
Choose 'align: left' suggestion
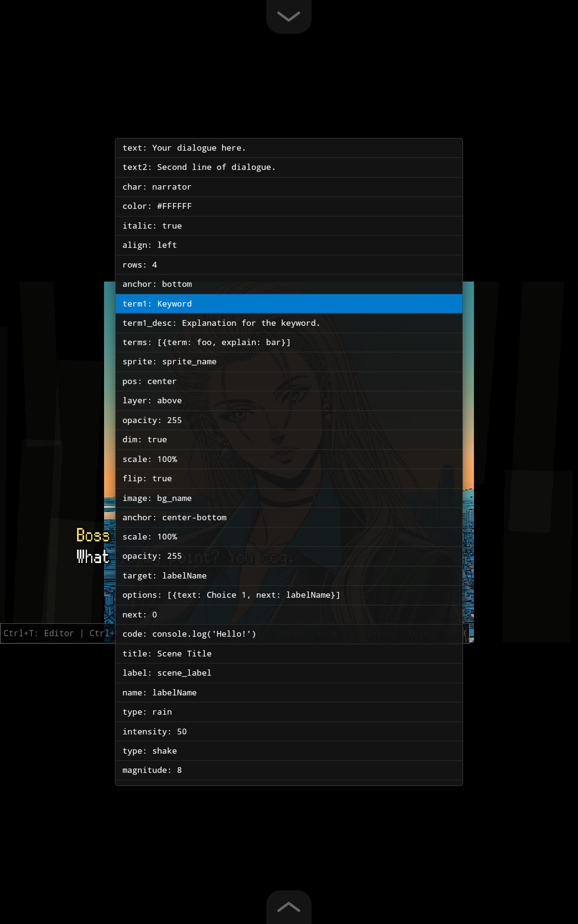click(289, 245)
